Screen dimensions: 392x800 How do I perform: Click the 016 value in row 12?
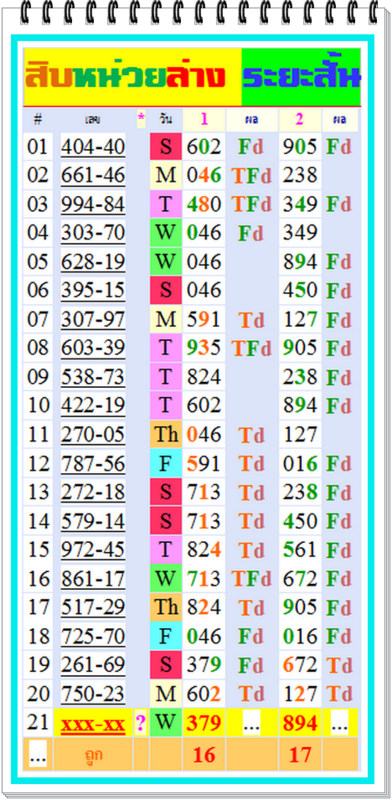coord(300,463)
